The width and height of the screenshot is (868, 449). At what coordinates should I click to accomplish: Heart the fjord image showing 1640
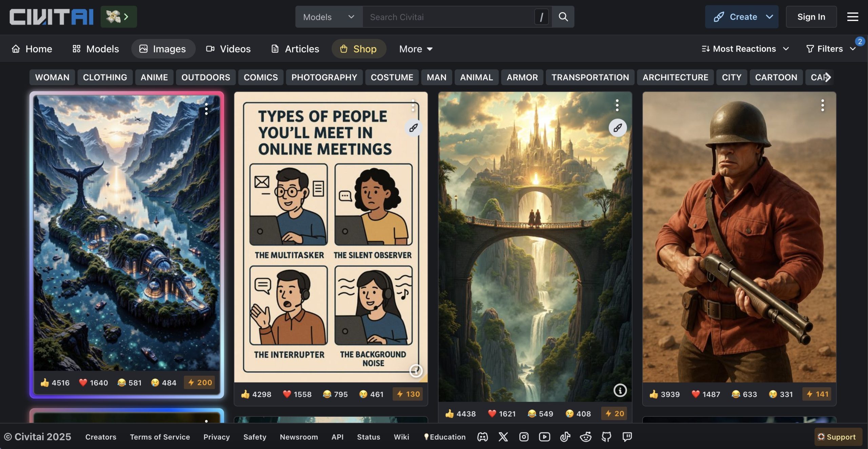[x=93, y=382]
